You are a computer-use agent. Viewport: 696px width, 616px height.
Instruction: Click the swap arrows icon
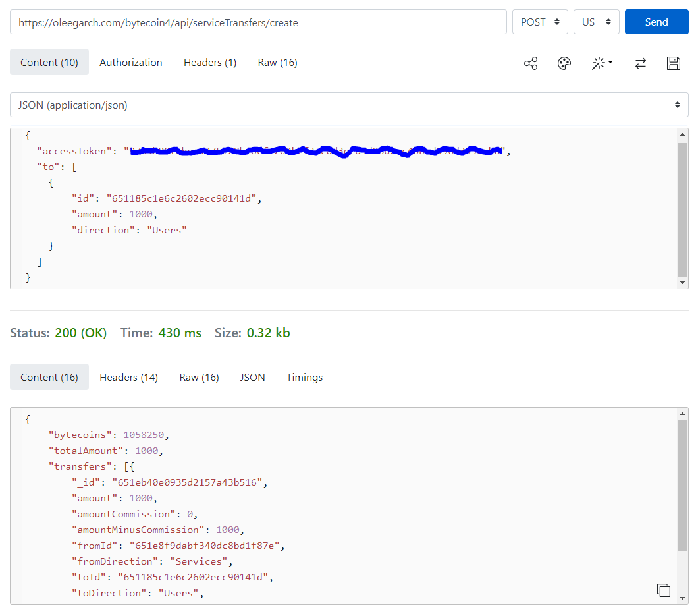[640, 63]
